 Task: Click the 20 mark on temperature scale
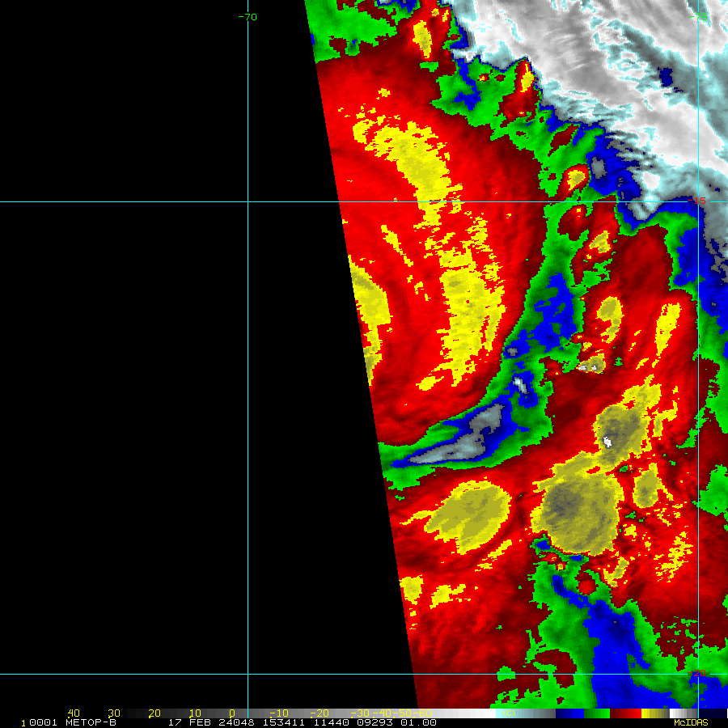pos(154,713)
